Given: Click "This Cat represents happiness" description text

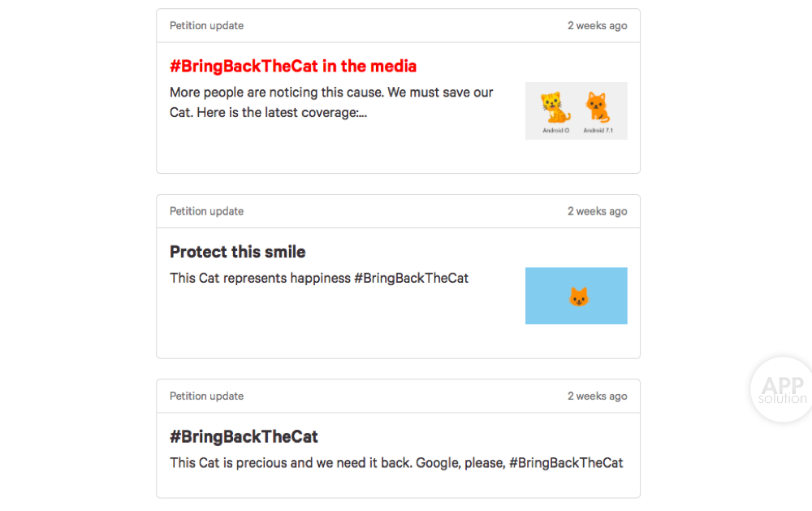Looking at the screenshot, I should (x=260, y=278).
